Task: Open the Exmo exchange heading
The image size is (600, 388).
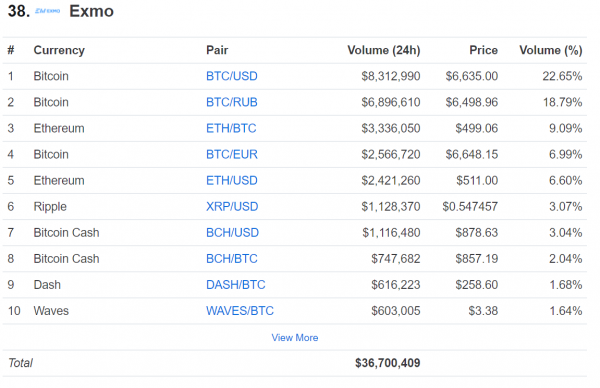Action: coord(91,11)
